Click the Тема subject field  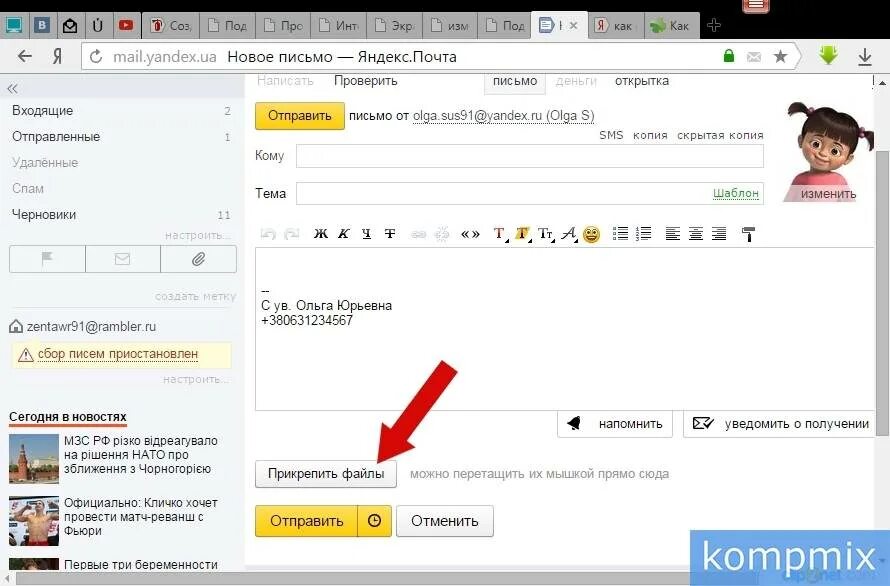pyautogui.click(x=530, y=194)
